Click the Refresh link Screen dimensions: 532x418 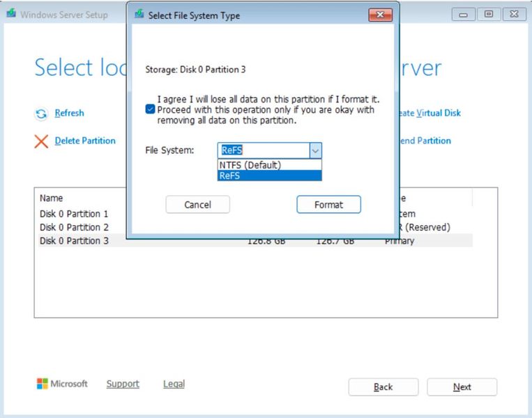point(69,113)
